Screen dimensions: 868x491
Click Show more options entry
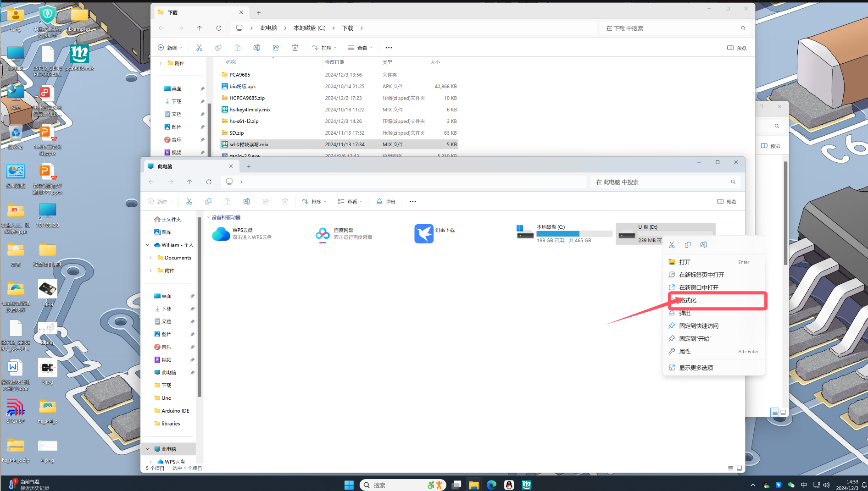click(696, 368)
